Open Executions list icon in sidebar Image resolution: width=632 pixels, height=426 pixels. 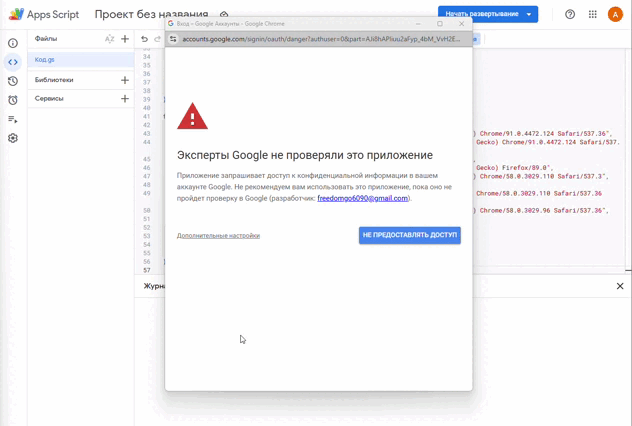coord(13,119)
